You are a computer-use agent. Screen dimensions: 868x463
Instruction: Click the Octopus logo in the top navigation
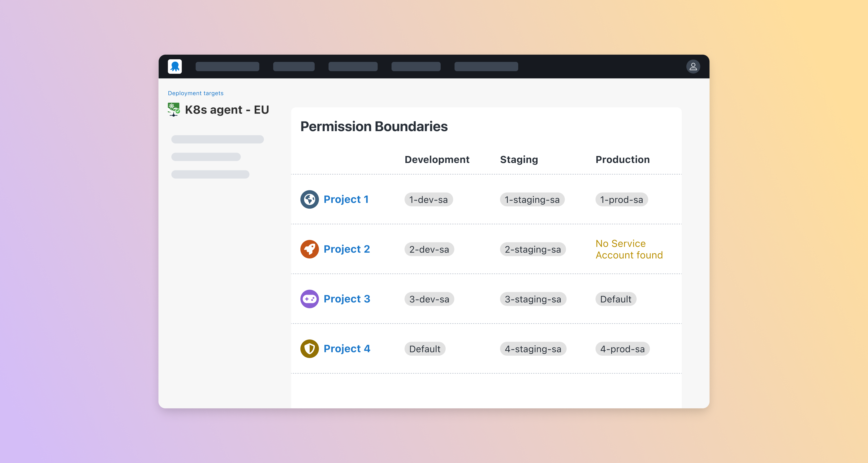coord(174,66)
